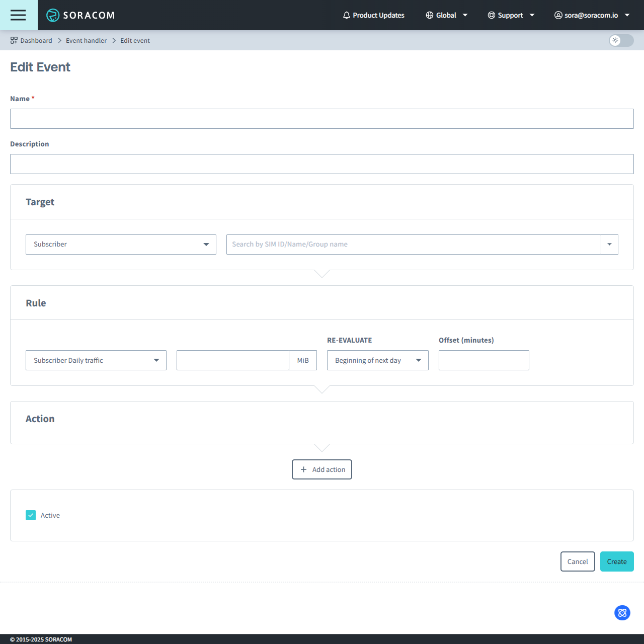
Task: Click the MiB traffic threshold field
Action: point(232,360)
